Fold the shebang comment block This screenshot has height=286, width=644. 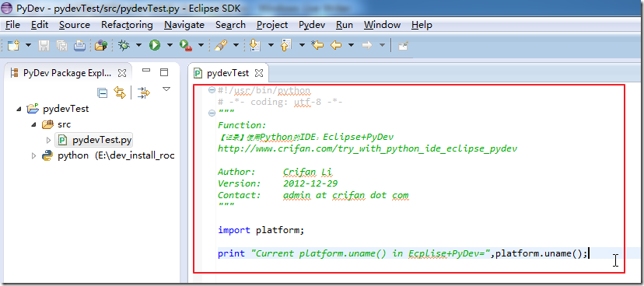[212, 90]
